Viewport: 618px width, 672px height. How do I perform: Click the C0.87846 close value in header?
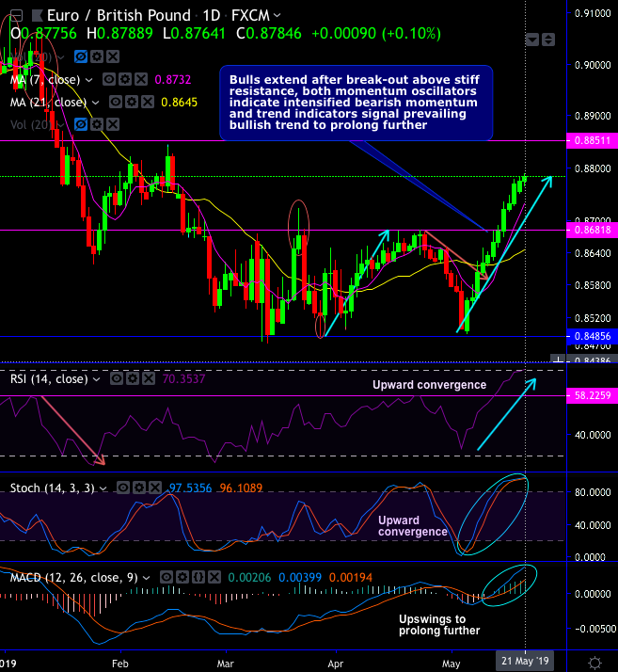point(269,34)
